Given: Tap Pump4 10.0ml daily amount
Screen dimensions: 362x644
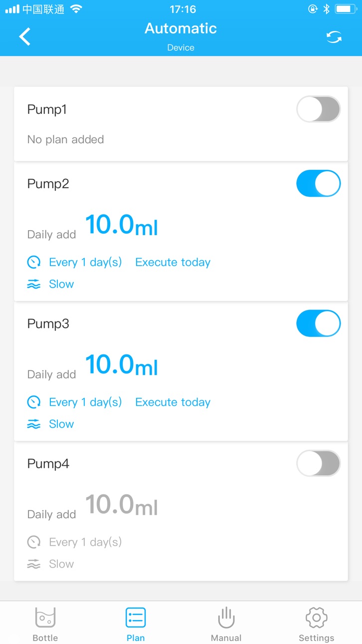Looking at the screenshot, I should coord(122,504).
